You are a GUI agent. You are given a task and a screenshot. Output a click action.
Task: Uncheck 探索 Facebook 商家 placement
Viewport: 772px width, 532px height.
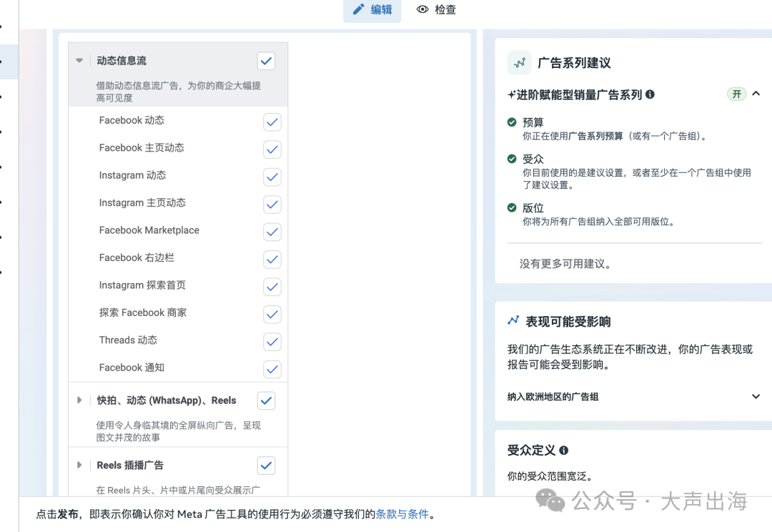coord(272,315)
